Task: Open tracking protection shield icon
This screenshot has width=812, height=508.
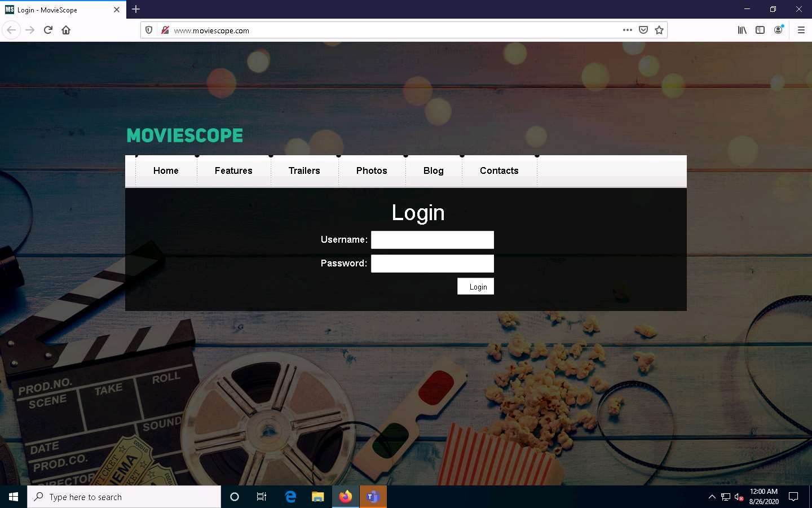Action: (149, 30)
